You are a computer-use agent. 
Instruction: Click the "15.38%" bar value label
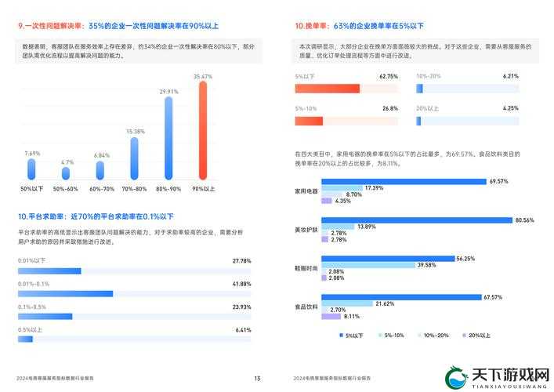[x=136, y=132]
